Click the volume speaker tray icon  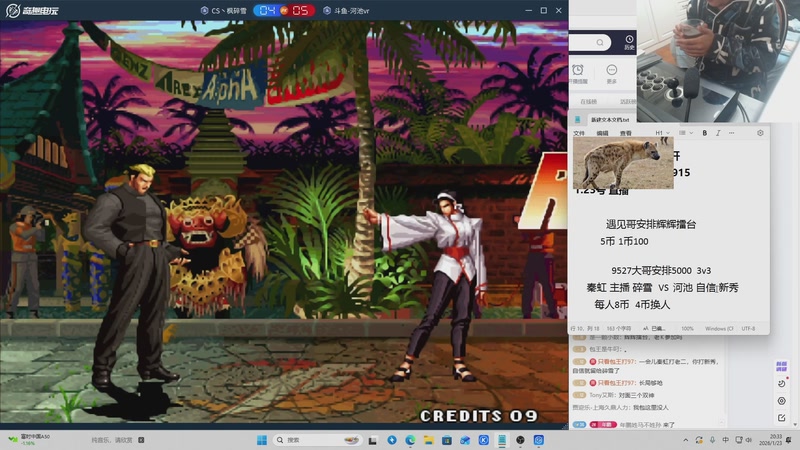tap(748, 440)
